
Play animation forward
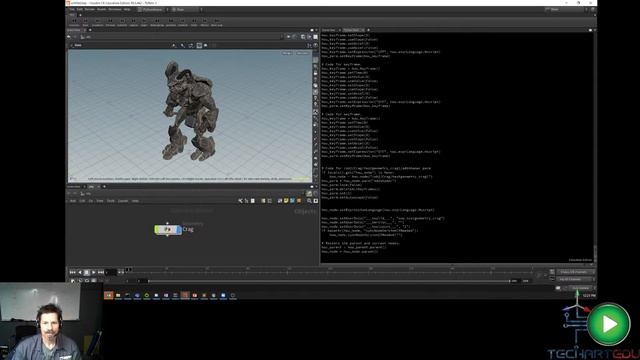93,272
